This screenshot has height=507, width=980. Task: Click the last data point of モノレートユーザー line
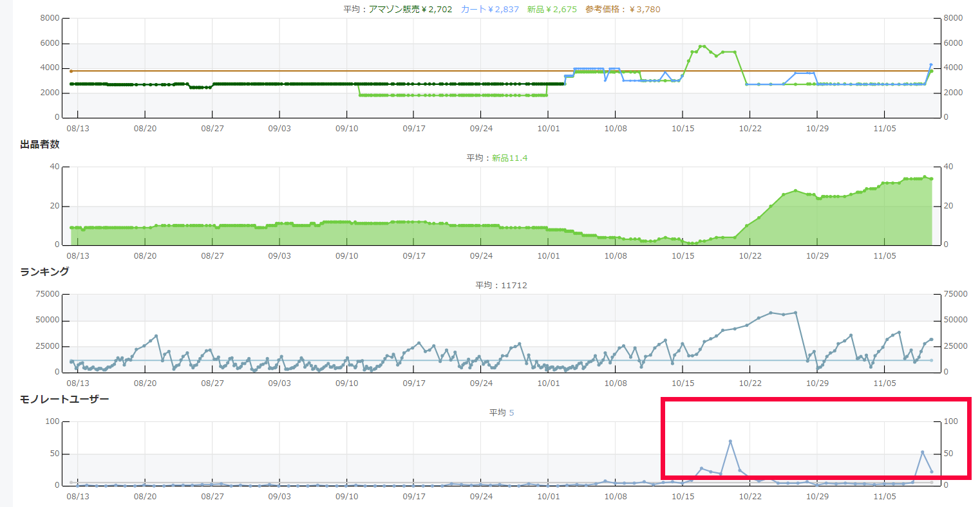pos(932,472)
